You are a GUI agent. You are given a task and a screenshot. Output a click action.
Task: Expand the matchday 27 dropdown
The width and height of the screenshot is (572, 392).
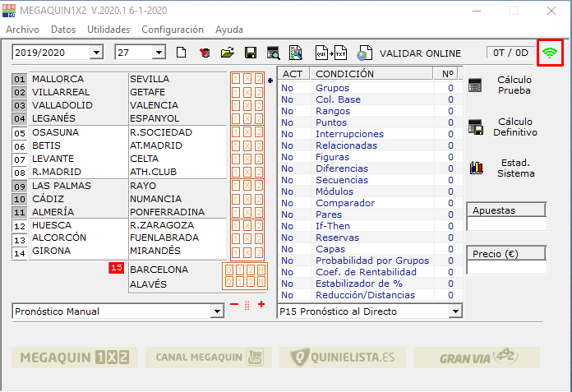[x=159, y=53]
